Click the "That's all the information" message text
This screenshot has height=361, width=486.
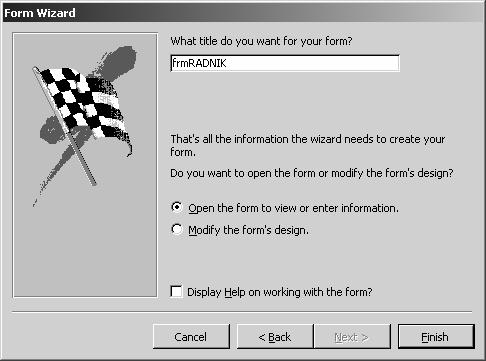point(308,145)
